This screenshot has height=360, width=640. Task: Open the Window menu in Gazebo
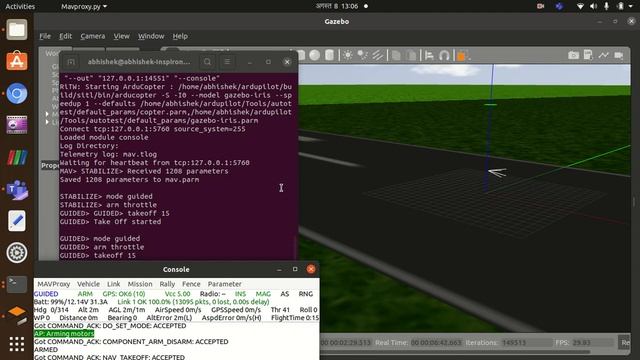pyautogui.click(x=151, y=36)
